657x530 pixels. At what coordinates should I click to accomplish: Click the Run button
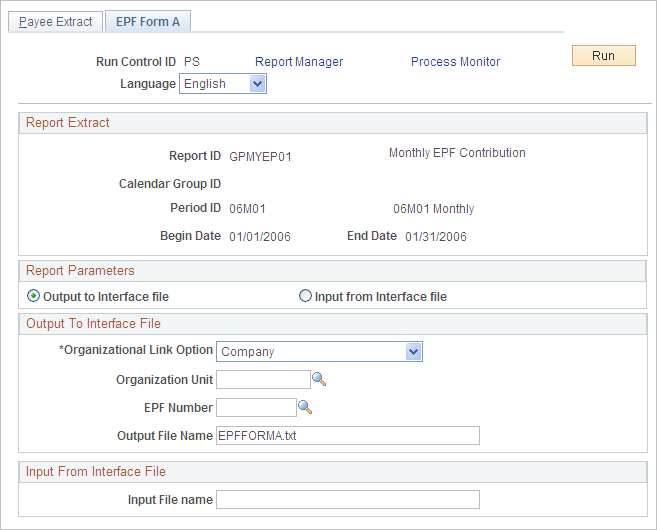click(x=603, y=56)
